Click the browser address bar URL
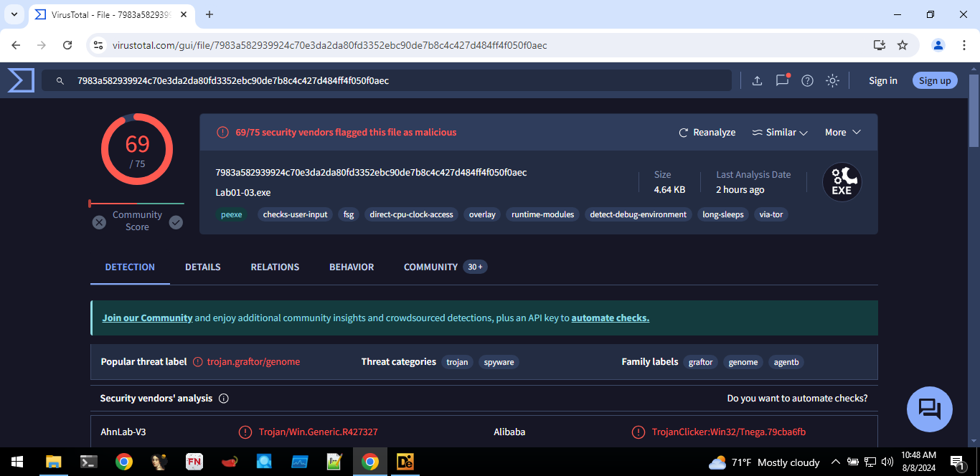980x476 pixels. (329, 45)
